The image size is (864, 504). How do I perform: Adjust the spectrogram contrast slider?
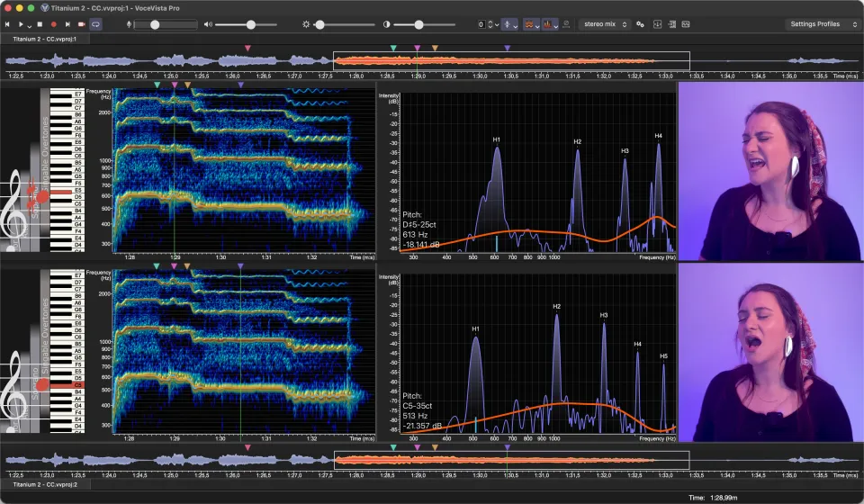[x=424, y=24]
